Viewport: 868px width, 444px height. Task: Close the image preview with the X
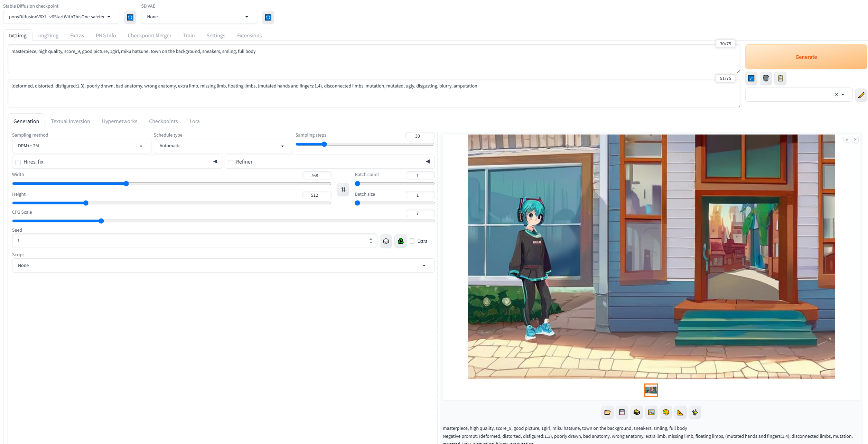click(855, 139)
